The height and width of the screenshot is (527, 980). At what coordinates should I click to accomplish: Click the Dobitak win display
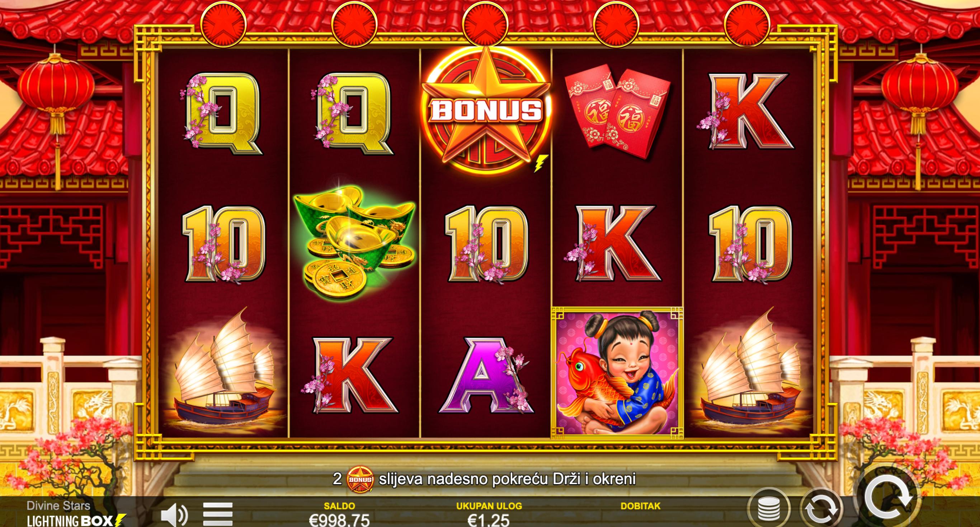point(641,506)
